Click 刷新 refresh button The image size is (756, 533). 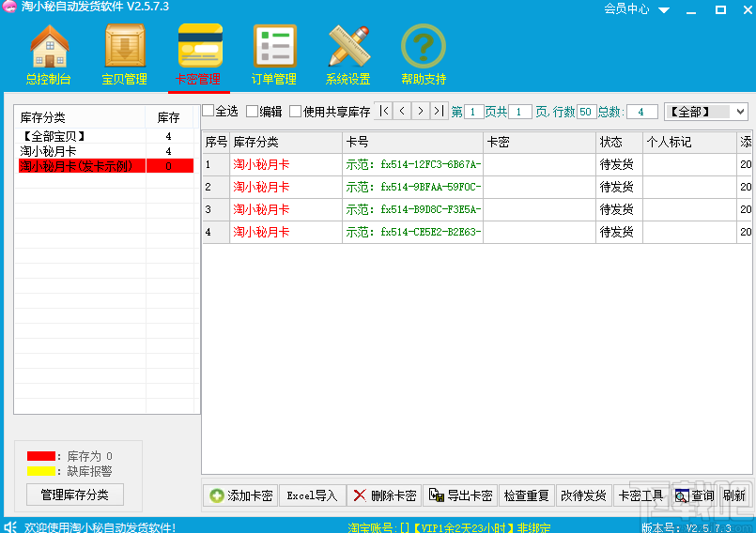tap(734, 495)
